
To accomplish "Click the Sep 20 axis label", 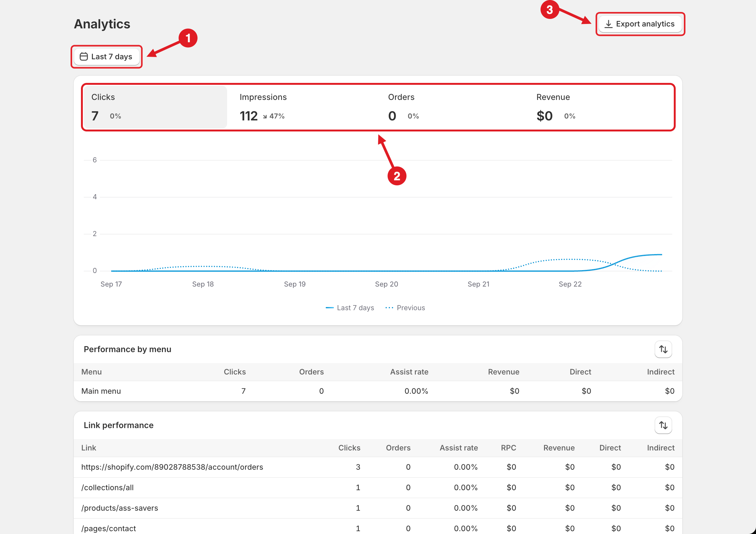I will click(387, 284).
